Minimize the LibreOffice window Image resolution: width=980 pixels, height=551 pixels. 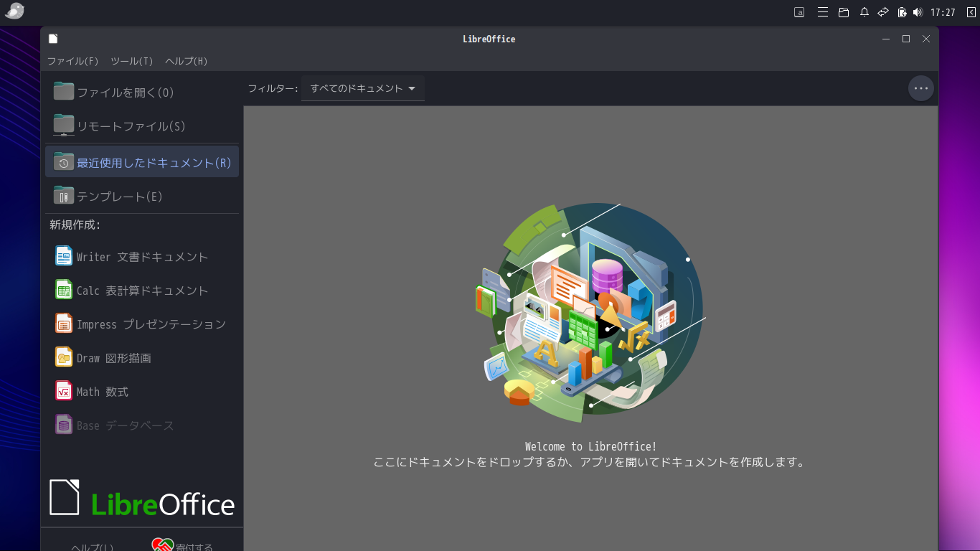pyautogui.click(x=886, y=39)
